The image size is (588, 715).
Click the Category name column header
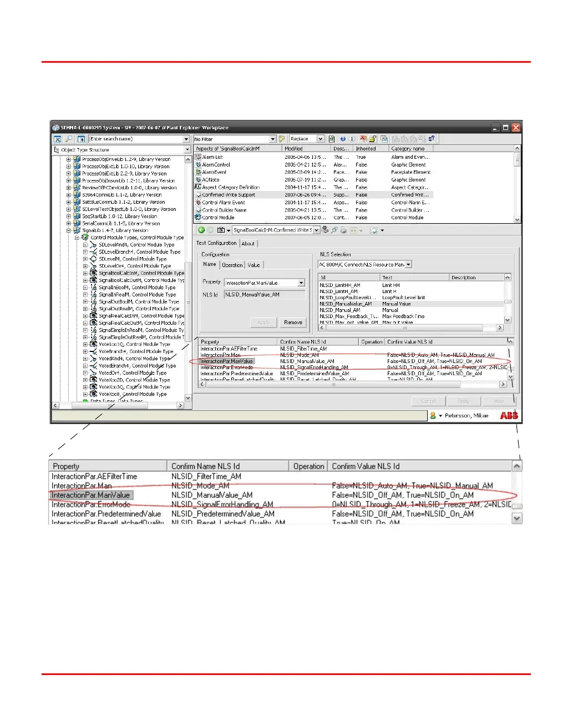410,149
